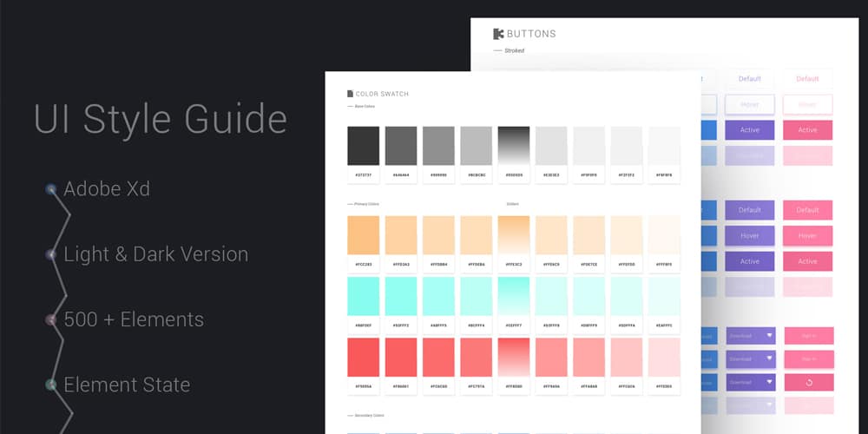The width and height of the screenshot is (868, 434).
Task: Open the darkest purple Download dropdown
Action: (x=751, y=383)
